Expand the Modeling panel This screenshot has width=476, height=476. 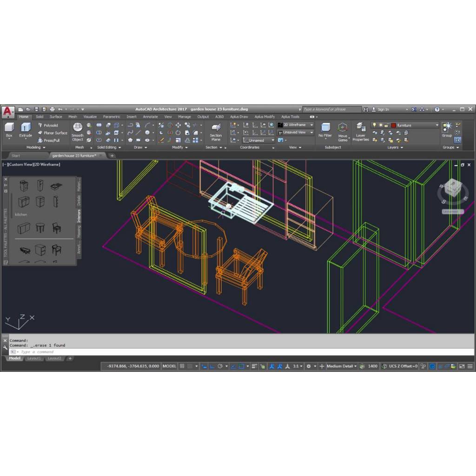36,147
